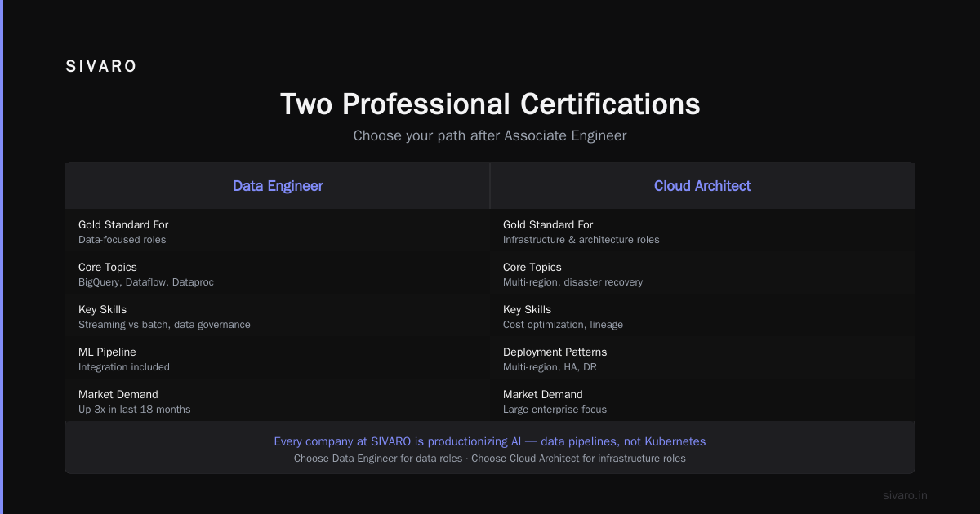
Task: Select the Data Engineer column header
Action: [x=278, y=186]
